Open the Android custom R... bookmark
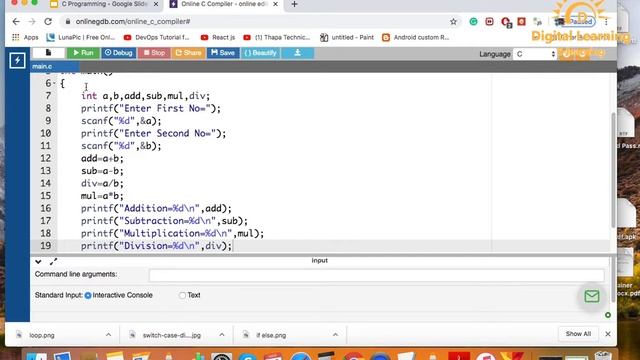This screenshot has height=360, width=640. pos(416,38)
